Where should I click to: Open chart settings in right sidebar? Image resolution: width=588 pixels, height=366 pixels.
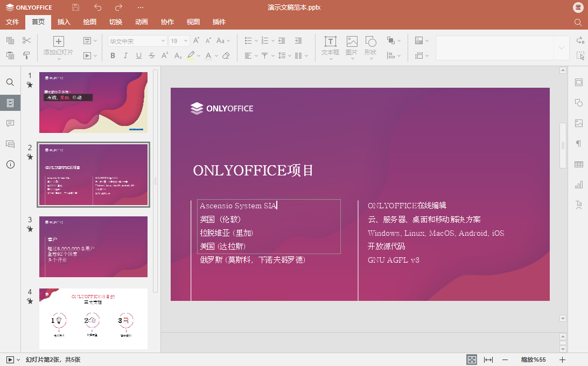(x=579, y=185)
